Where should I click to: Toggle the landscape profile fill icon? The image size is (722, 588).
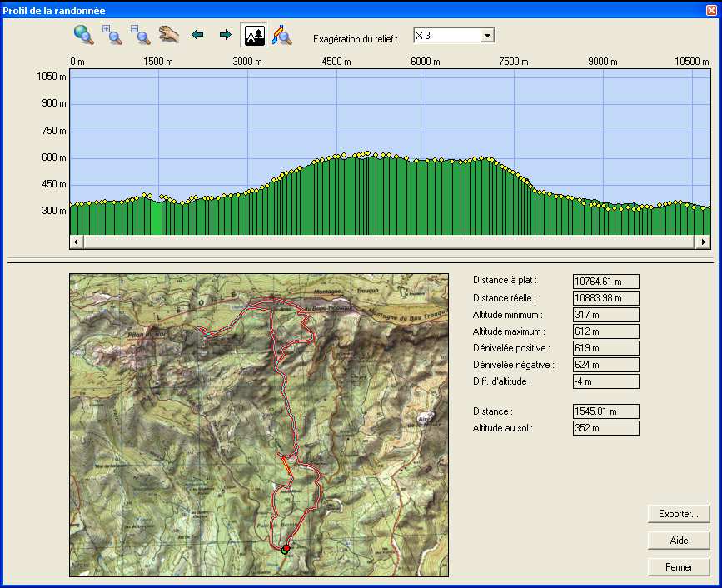coord(254,36)
